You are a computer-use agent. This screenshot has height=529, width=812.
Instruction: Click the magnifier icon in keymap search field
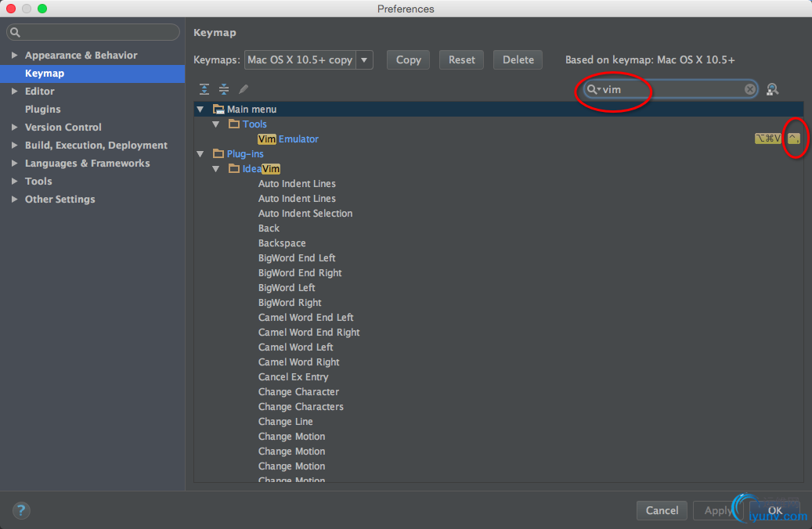593,89
